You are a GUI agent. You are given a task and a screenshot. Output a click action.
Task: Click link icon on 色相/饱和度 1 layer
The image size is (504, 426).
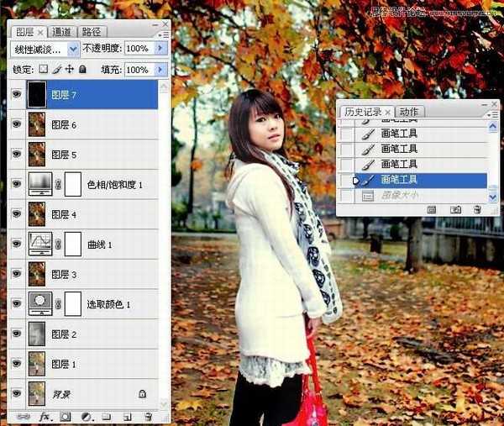click(x=58, y=184)
